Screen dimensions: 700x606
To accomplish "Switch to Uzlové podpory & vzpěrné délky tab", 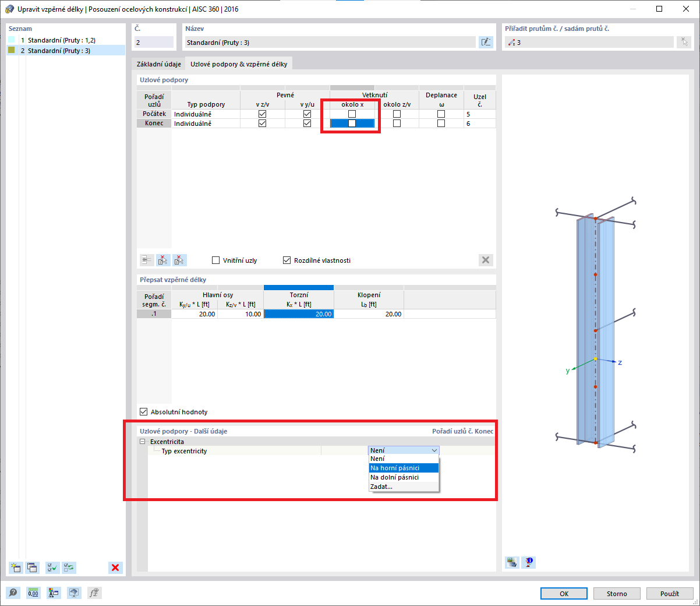I will 239,64.
